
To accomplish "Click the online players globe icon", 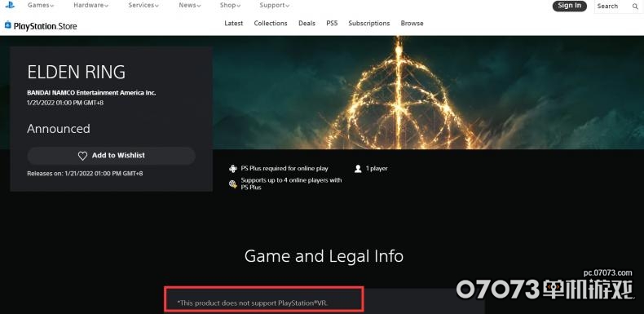I will point(233,184).
